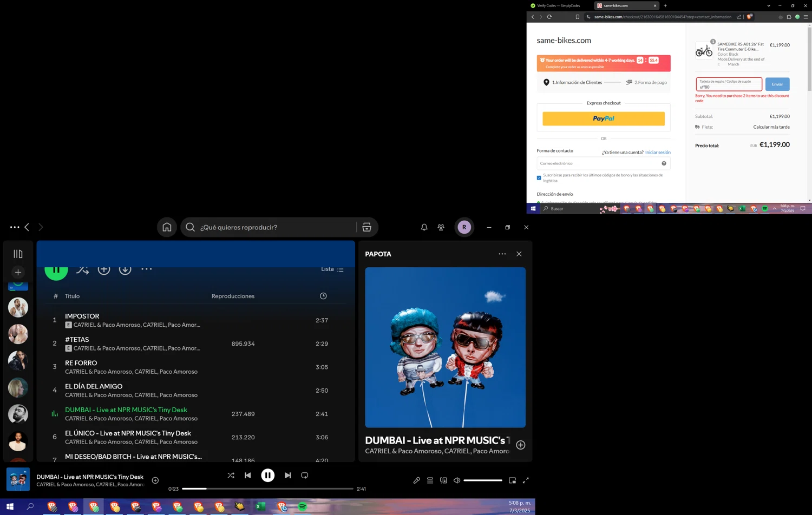Open the browser tab search dropdown
Viewport: 812px width, 515px height.
[769, 5]
